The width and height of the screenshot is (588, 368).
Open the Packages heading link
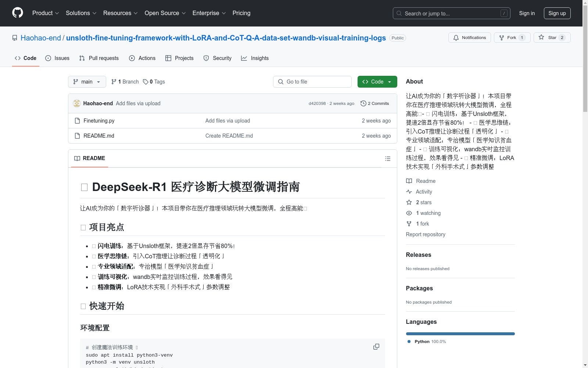coord(419,288)
